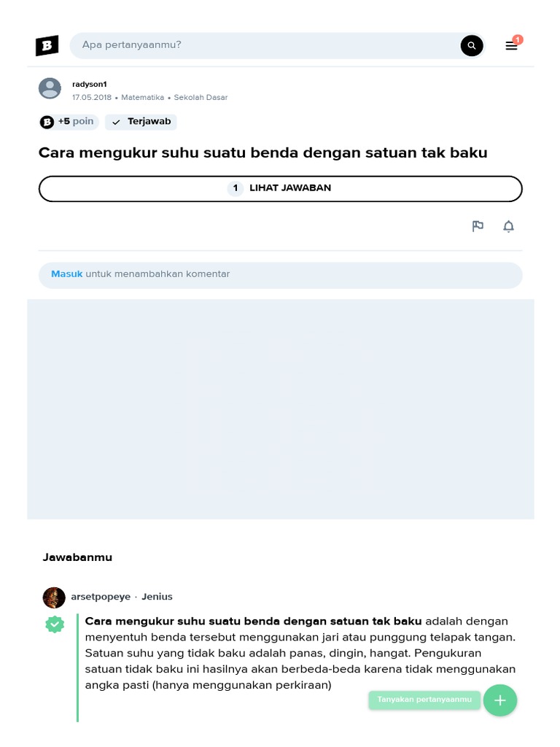This screenshot has width=560, height=747.
Task: Expand answers with LIHAT JAWABAN button
Action: [281, 189]
